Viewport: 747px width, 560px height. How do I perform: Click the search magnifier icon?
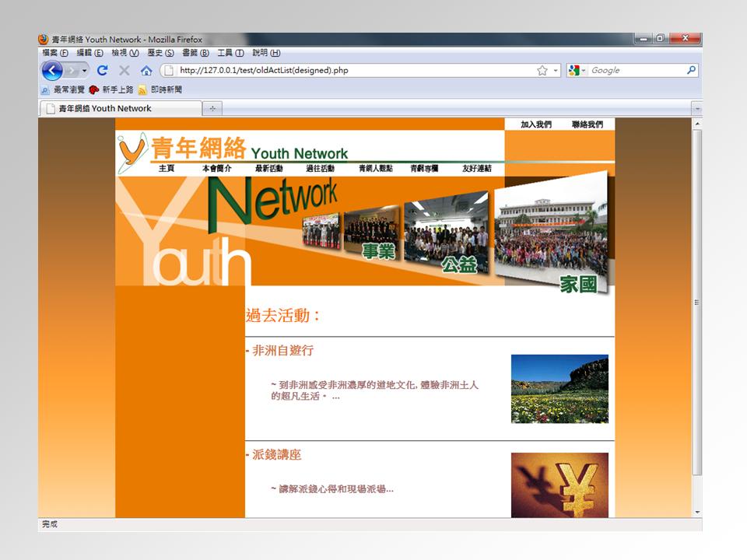pyautogui.click(x=691, y=70)
